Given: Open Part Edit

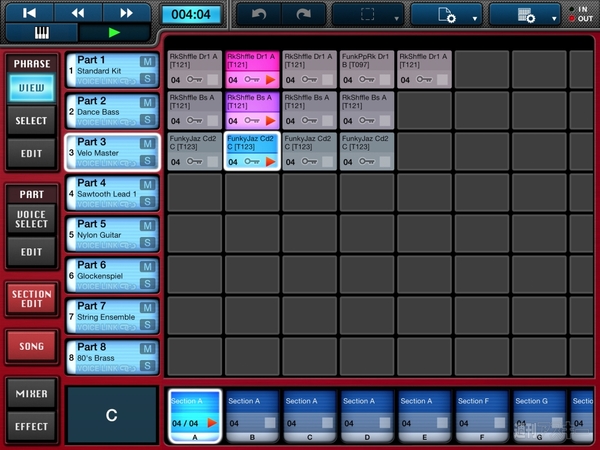Looking at the screenshot, I should tap(31, 252).
